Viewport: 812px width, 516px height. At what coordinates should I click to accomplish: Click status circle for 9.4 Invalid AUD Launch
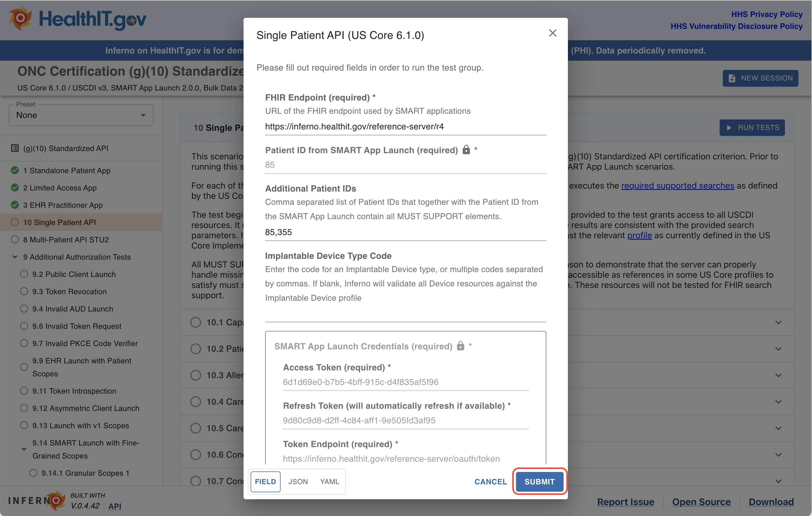(24, 309)
